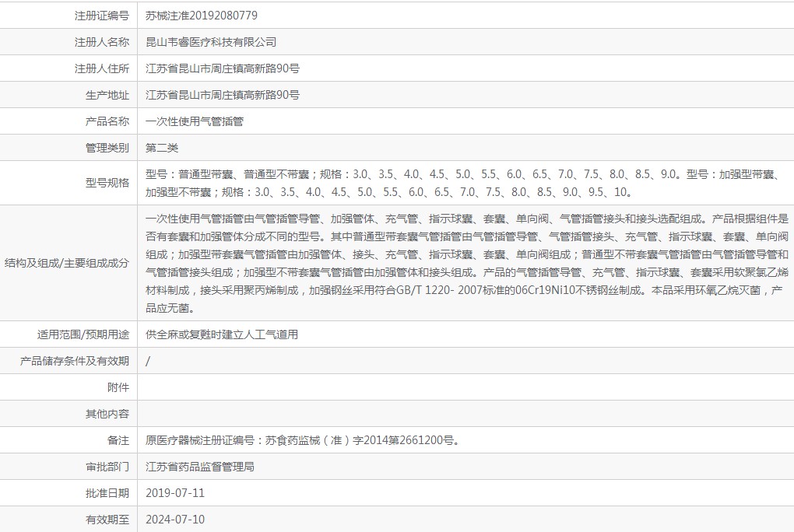Click the 注册人名称 label

[102, 42]
